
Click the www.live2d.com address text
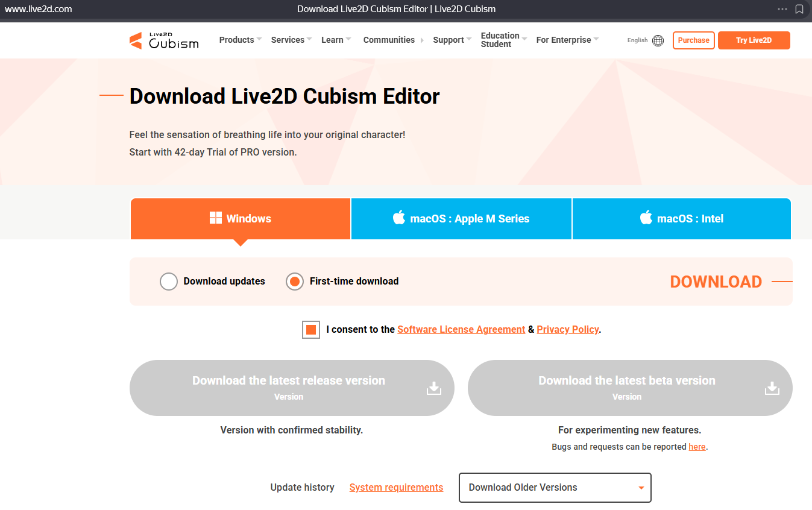point(39,9)
